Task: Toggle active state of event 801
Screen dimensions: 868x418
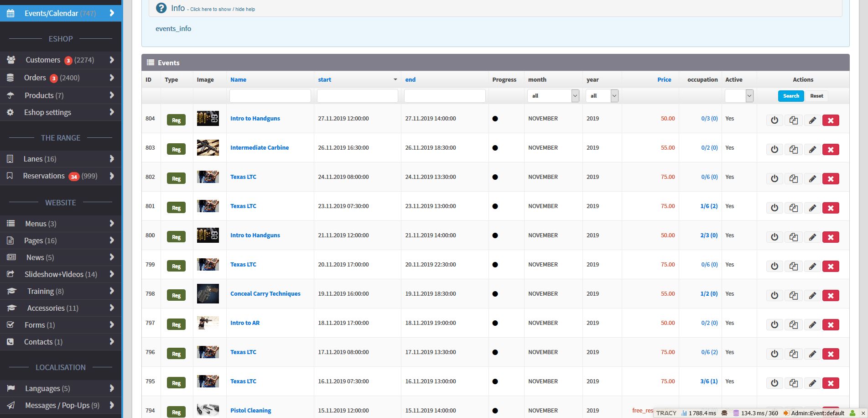Action: coord(774,208)
